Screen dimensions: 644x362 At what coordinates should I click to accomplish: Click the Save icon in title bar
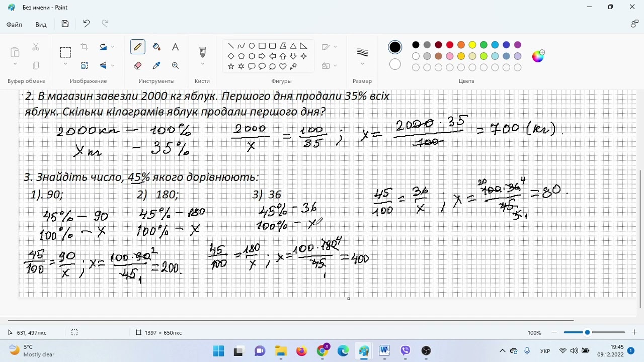[65, 24]
